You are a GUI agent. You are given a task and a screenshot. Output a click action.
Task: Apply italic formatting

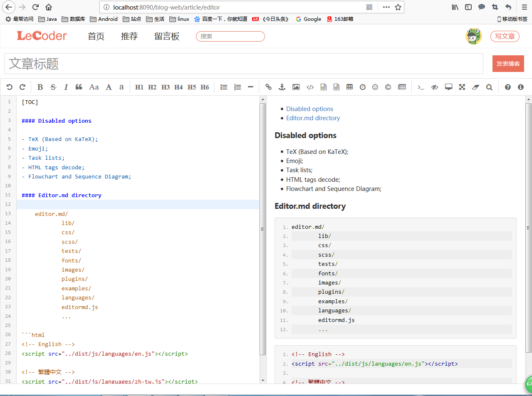66,87
